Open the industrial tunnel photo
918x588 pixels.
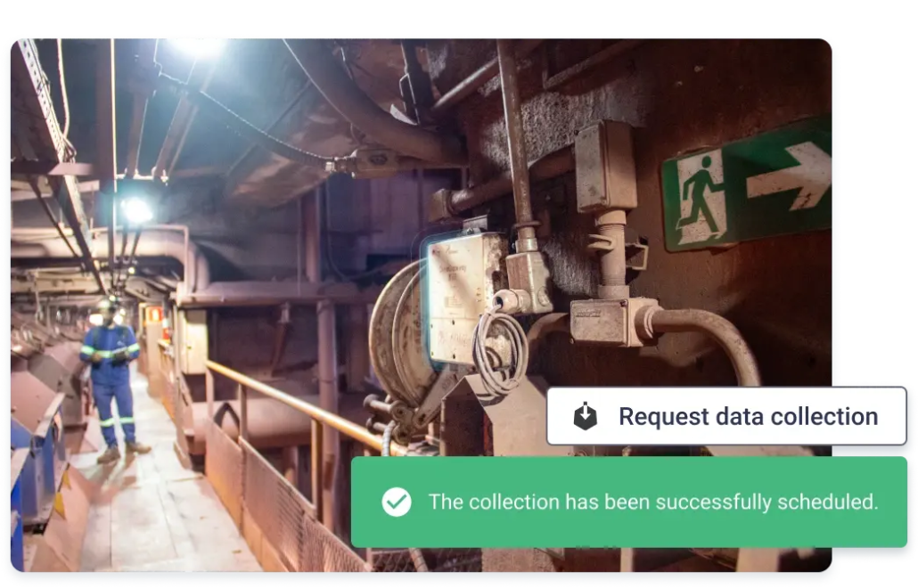[421, 305]
